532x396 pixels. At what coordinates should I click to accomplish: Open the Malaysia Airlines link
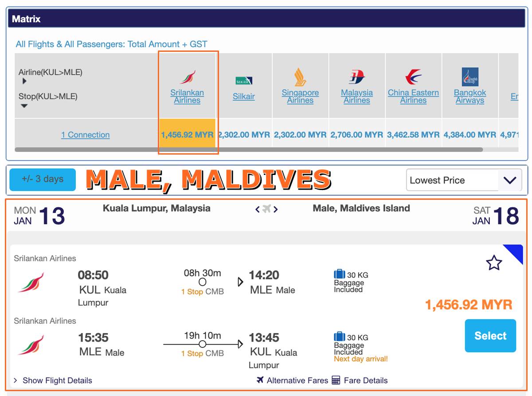pyautogui.click(x=357, y=97)
